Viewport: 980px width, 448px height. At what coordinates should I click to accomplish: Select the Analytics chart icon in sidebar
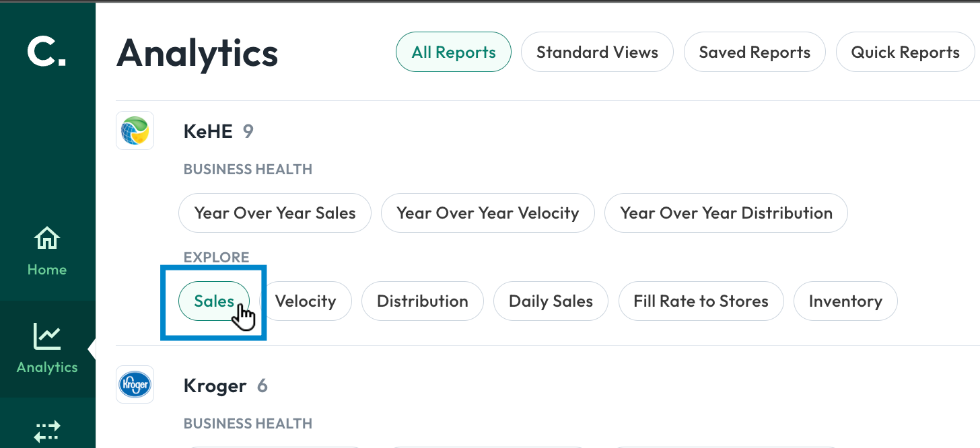(47, 336)
